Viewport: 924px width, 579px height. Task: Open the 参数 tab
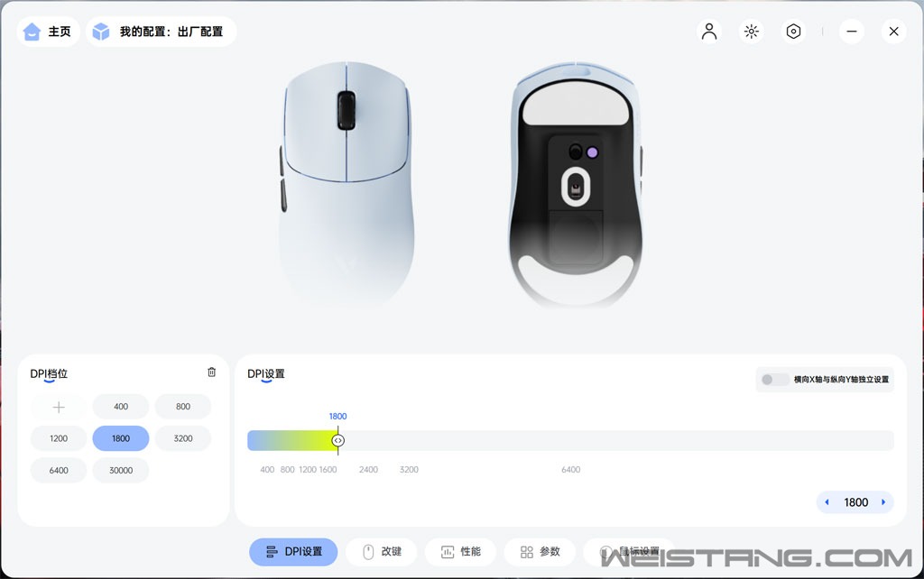click(540, 552)
